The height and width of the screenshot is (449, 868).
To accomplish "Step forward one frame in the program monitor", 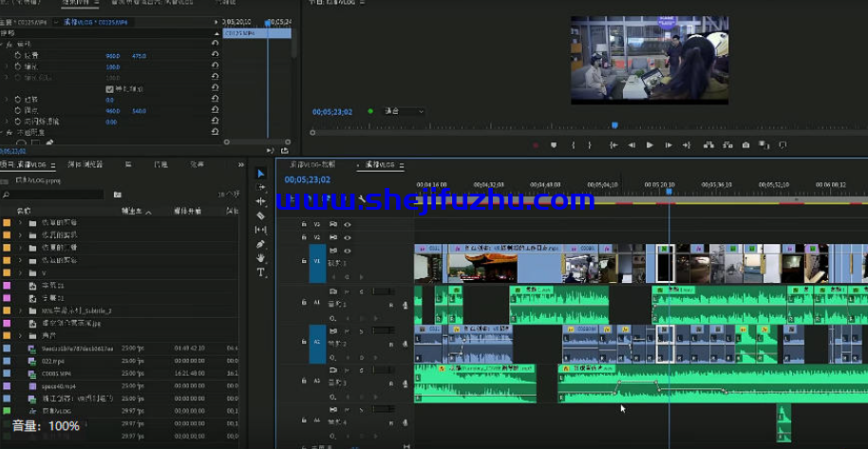I will tap(669, 145).
